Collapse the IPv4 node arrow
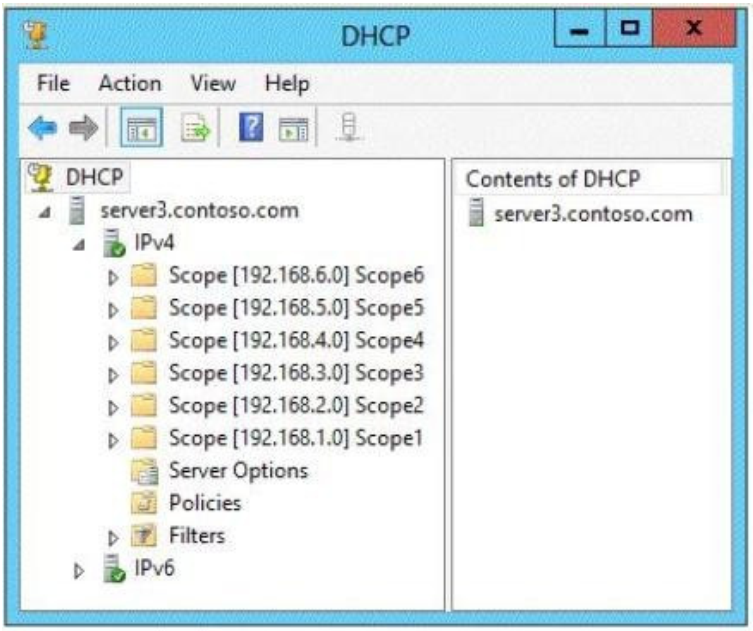The width and height of the screenshot is (753, 631). point(78,244)
